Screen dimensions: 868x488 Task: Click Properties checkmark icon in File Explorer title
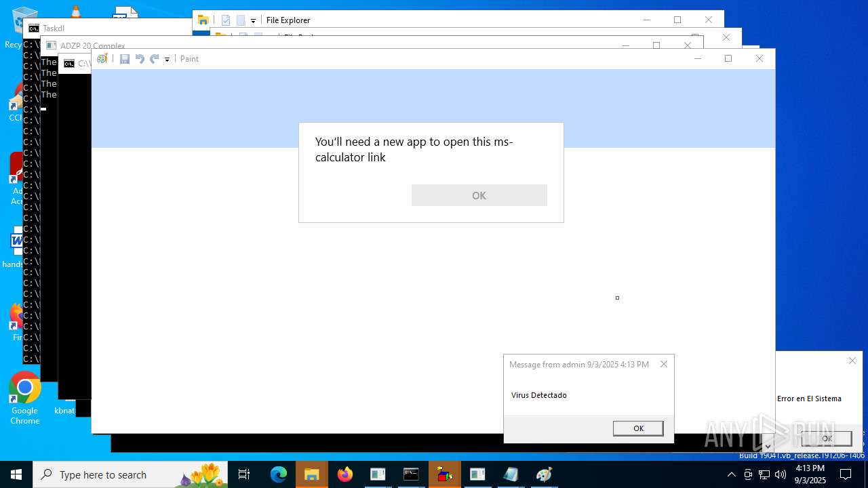click(226, 20)
